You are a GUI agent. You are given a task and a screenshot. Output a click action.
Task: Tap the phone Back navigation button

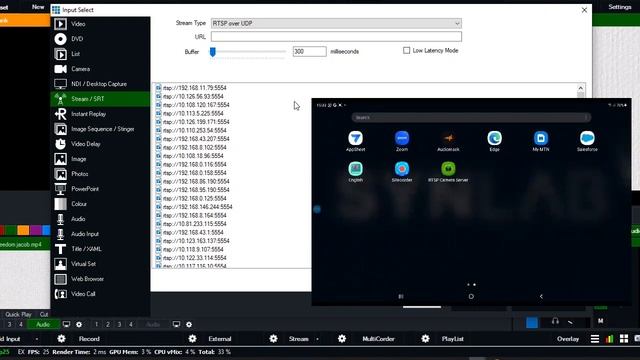[x=541, y=296]
